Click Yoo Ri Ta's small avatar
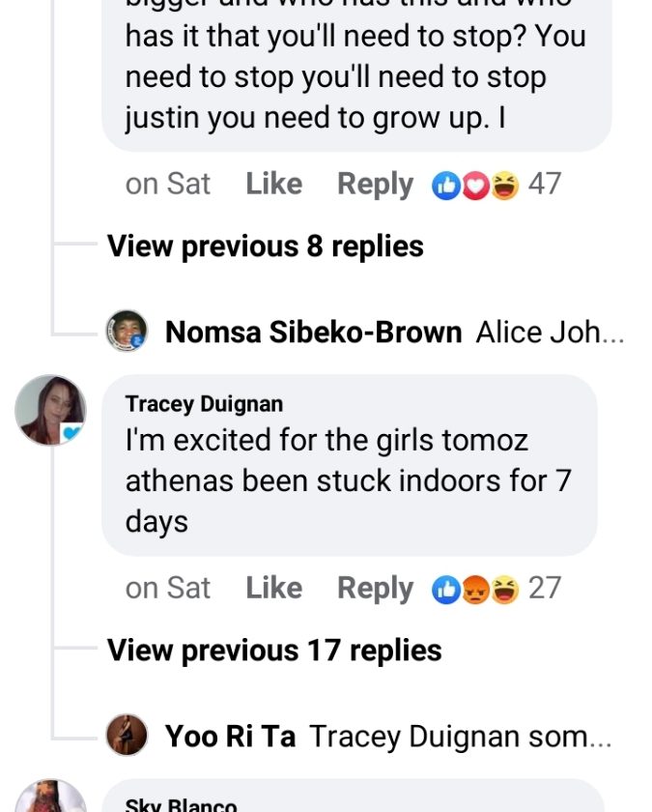This screenshot has width=652, height=812. [126, 736]
